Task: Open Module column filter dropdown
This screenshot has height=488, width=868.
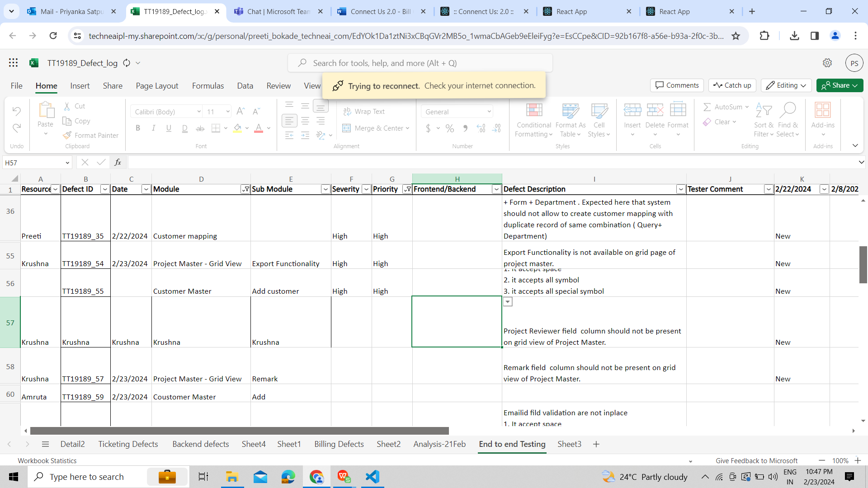Action: click(x=245, y=189)
